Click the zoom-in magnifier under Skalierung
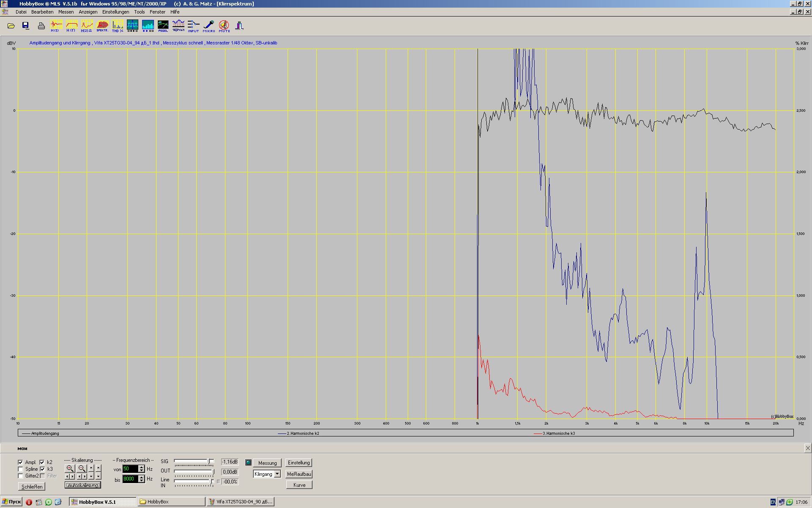 (70, 468)
